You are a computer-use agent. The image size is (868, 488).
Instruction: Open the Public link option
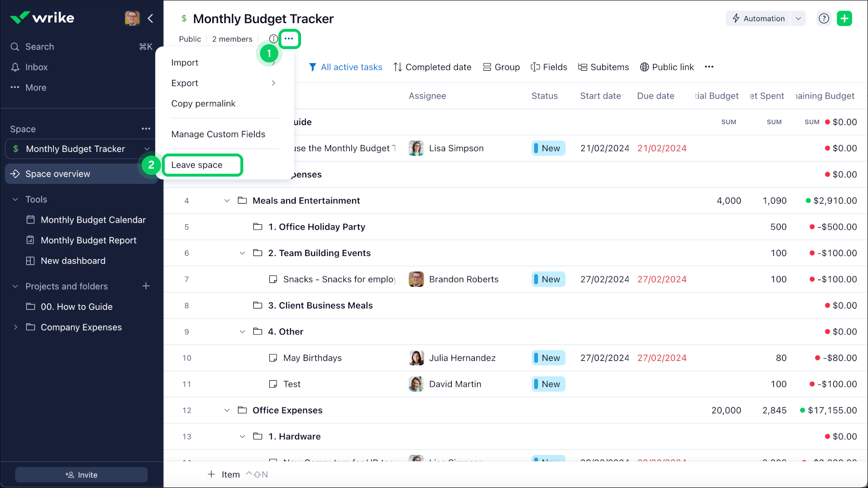(x=667, y=67)
